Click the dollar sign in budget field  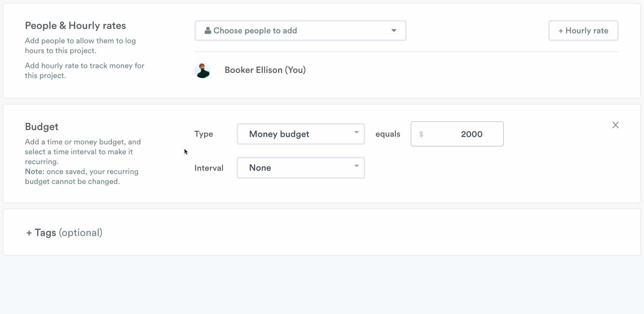(421, 134)
